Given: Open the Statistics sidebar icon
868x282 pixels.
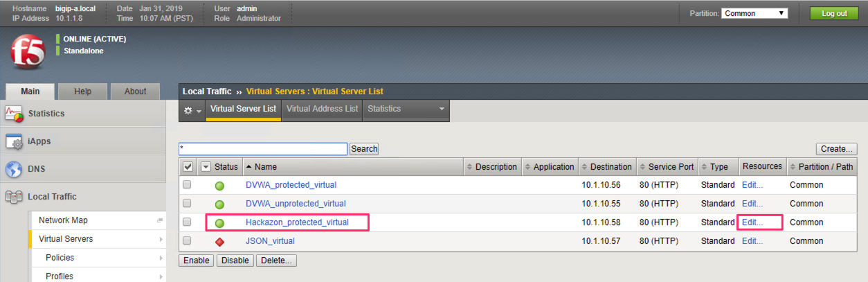Looking at the screenshot, I should (x=14, y=114).
